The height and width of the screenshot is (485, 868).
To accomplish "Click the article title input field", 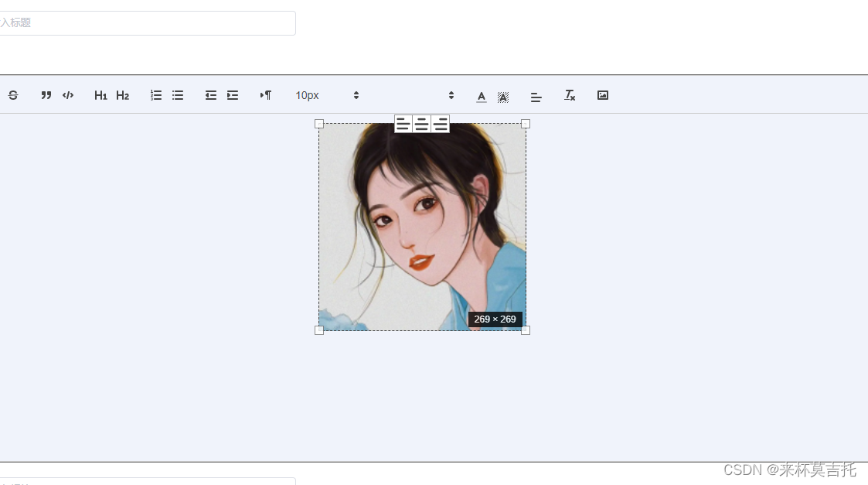I will (x=147, y=23).
